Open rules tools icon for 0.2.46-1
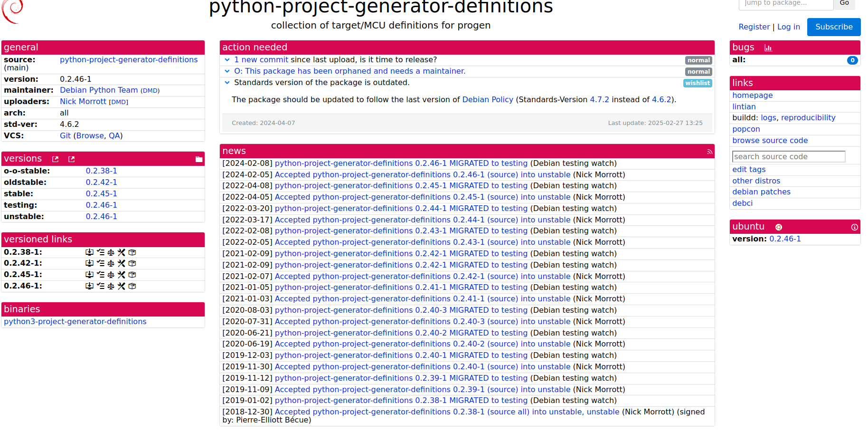 (122, 286)
